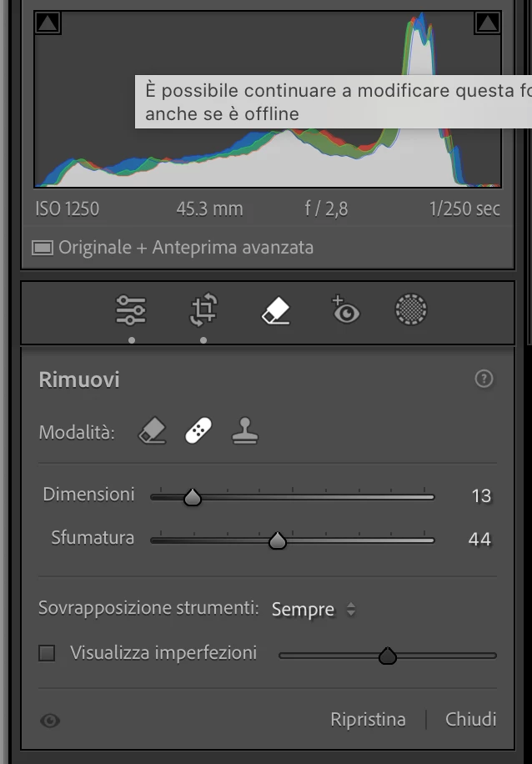The height and width of the screenshot is (764, 532).
Task: Select the Remove eraser tool in toolstrip
Action: point(275,310)
